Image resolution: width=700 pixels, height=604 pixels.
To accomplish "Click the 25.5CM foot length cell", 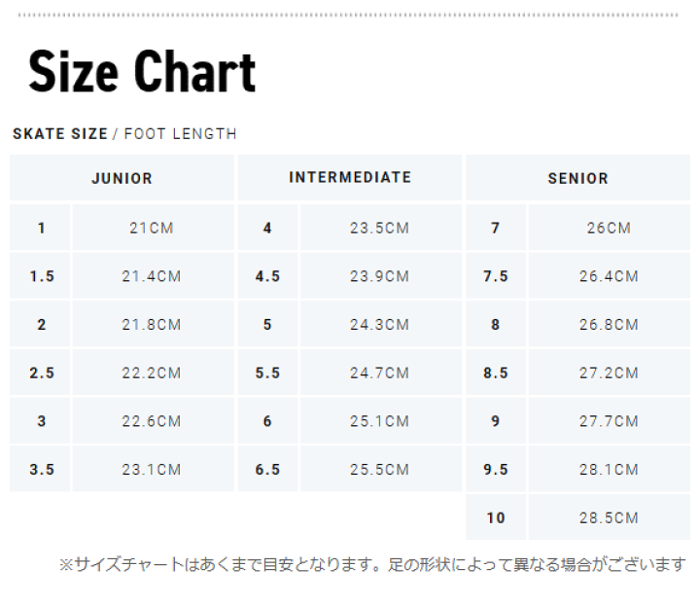I will (381, 469).
